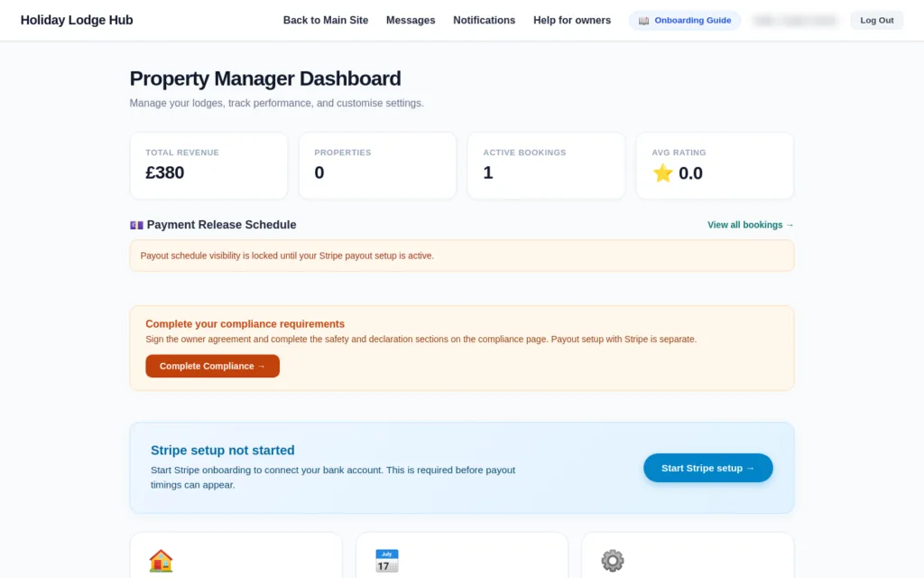Click Complete your compliance requirements heading
The height and width of the screenshot is (578, 924).
coord(245,324)
